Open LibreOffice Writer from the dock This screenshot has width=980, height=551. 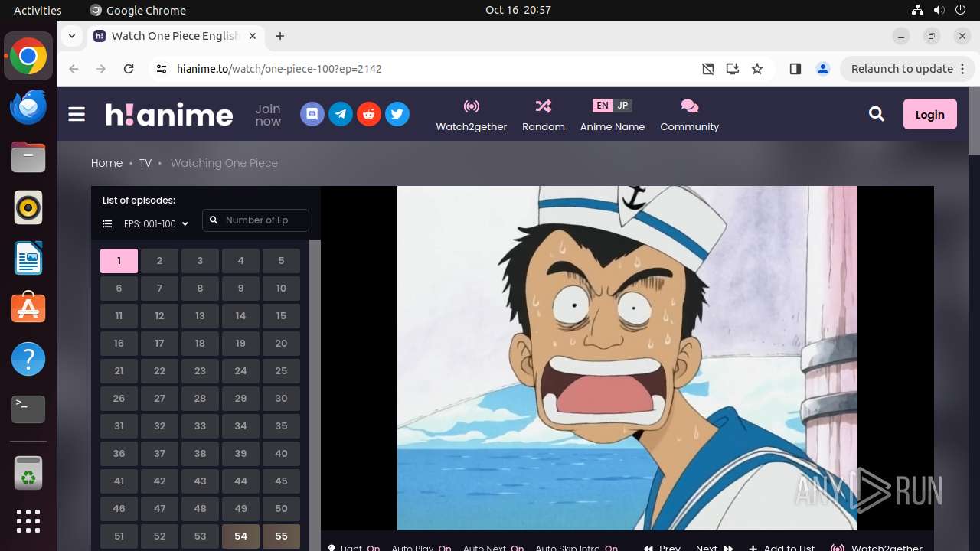(x=28, y=258)
